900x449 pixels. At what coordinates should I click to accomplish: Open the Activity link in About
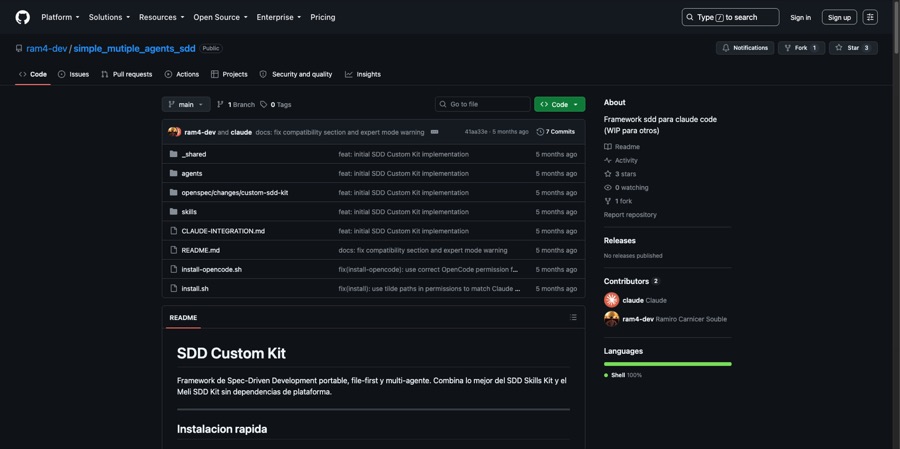pyautogui.click(x=620, y=161)
